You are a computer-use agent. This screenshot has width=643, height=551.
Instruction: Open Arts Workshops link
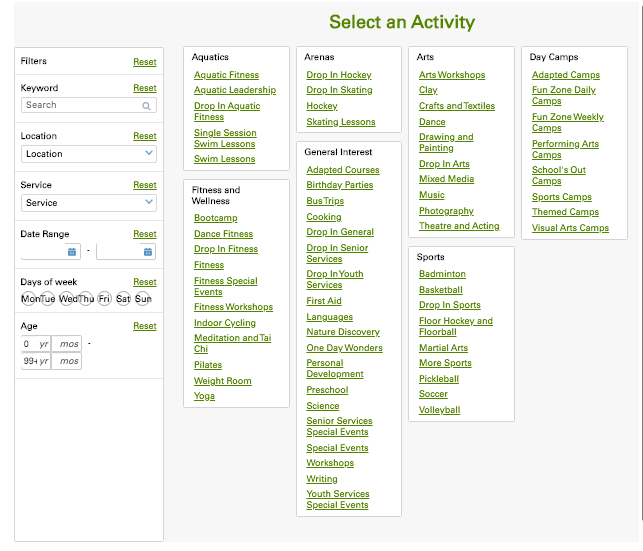(x=452, y=75)
